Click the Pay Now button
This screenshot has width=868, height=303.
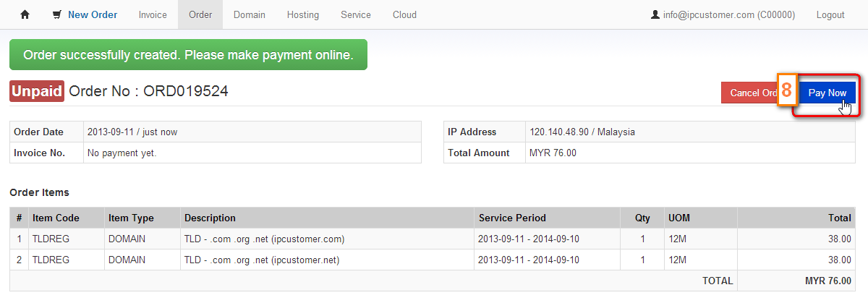(827, 93)
